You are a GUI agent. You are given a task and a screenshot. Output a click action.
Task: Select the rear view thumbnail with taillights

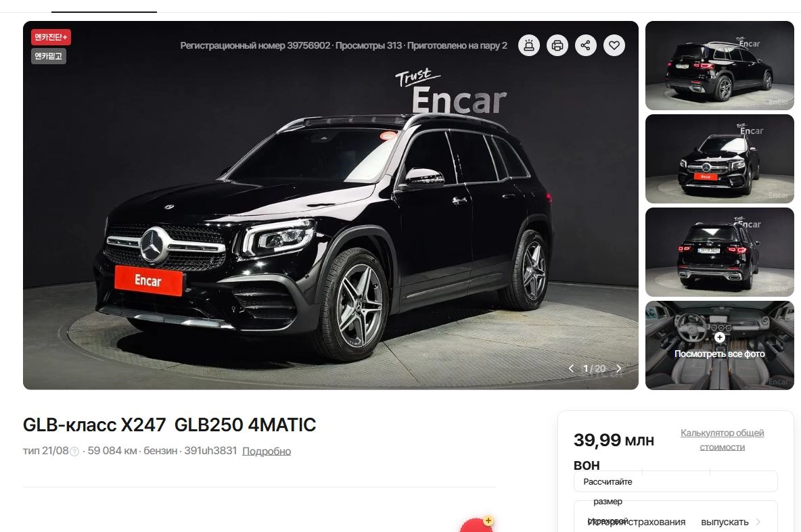click(719, 252)
